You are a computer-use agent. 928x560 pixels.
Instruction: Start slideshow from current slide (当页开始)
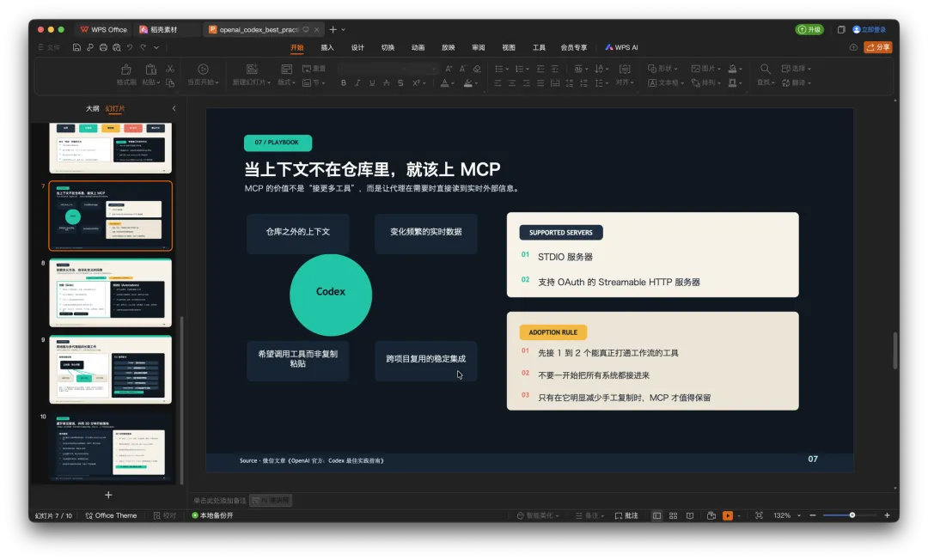[203, 75]
